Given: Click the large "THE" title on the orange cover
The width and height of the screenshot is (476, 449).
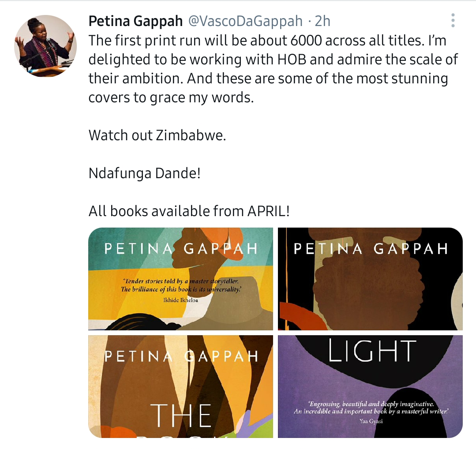Looking at the screenshot, I should coord(181,415).
